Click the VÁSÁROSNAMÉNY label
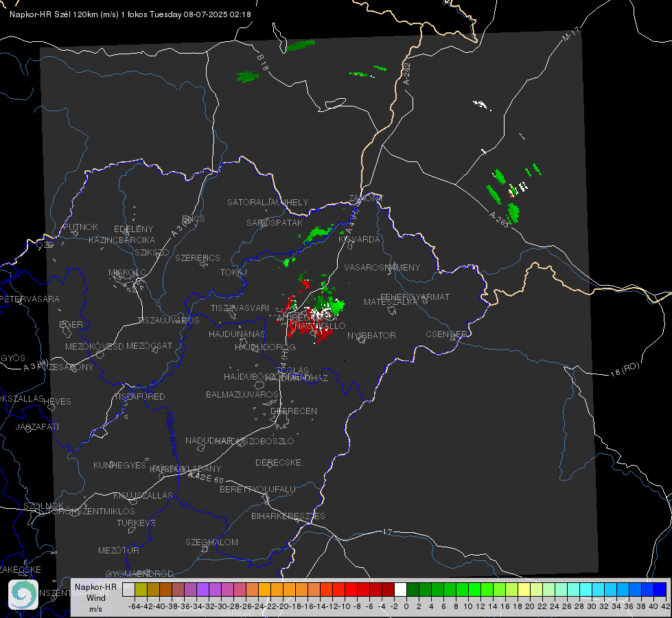Viewport: 672px width, 618px height. click(382, 267)
